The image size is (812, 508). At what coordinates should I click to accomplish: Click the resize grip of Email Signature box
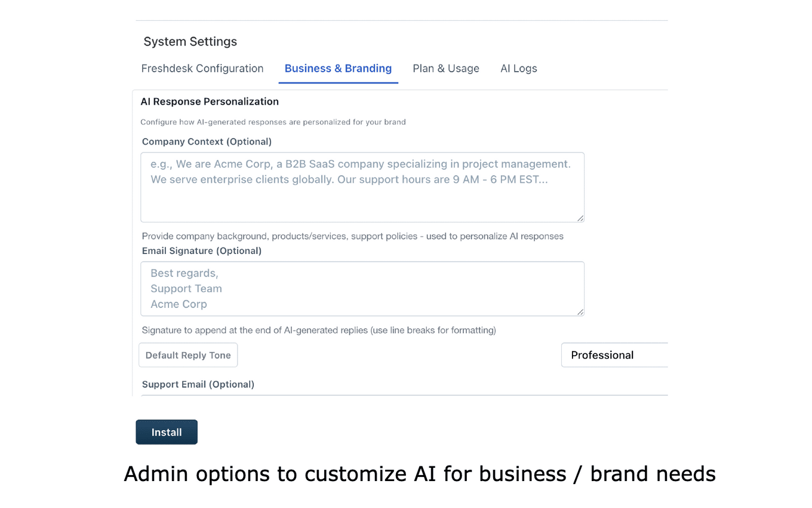580,311
